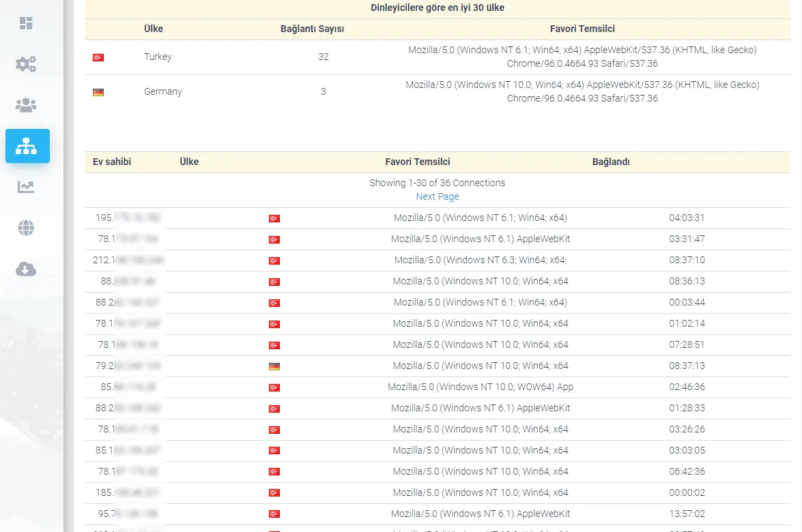Click Germany flag icon in top countries table

click(x=98, y=92)
